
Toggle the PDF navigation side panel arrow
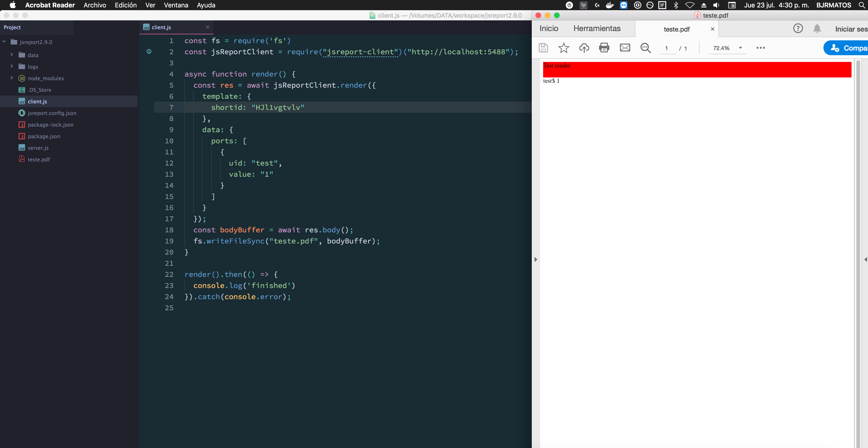536,259
